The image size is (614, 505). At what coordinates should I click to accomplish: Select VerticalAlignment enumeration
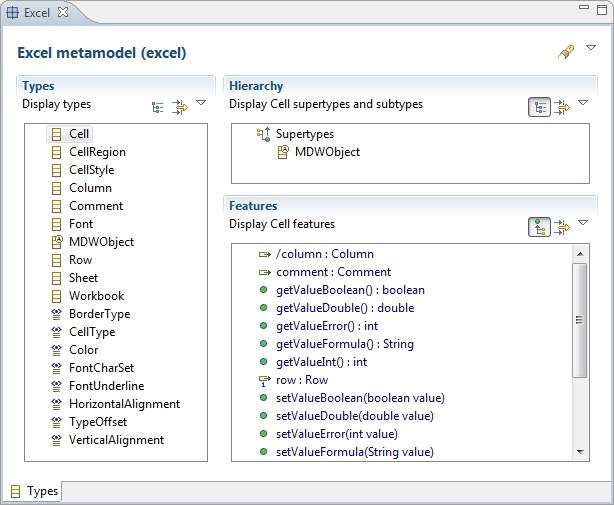click(116, 440)
